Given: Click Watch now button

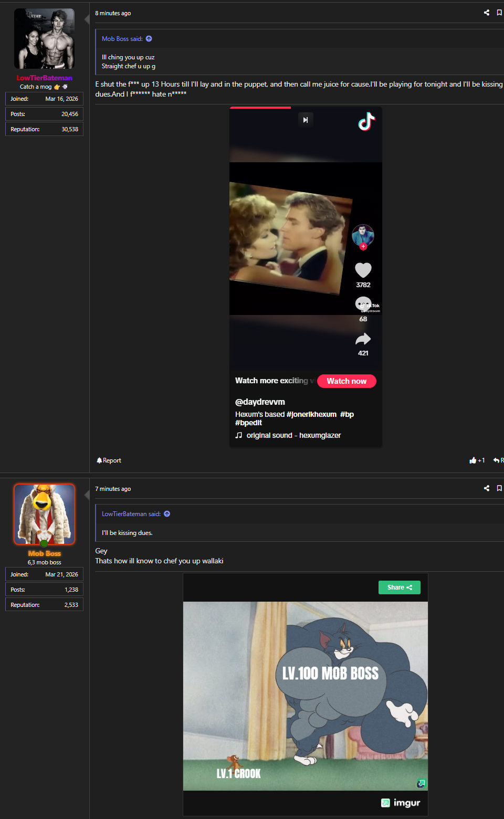Looking at the screenshot, I should [x=346, y=381].
